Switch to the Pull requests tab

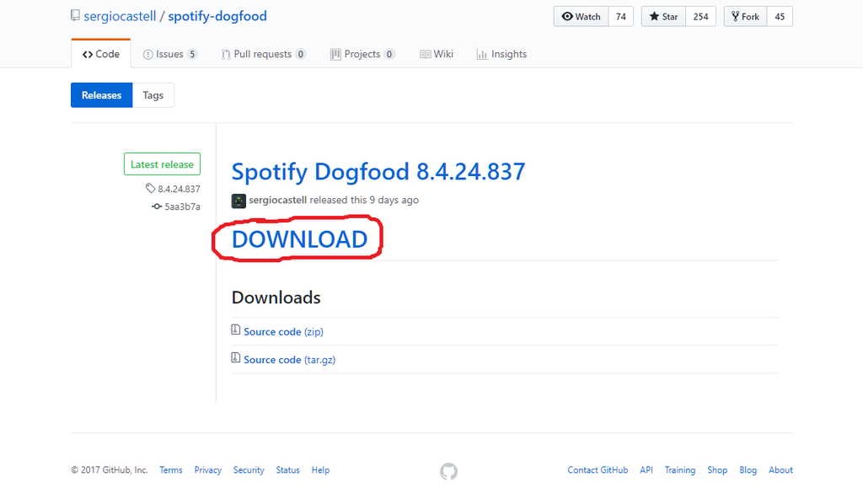(263, 54)
